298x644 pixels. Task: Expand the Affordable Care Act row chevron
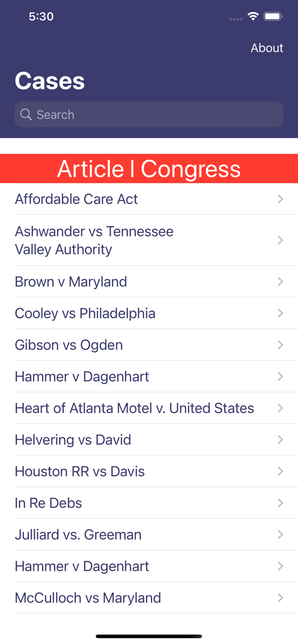pos(280,199)
